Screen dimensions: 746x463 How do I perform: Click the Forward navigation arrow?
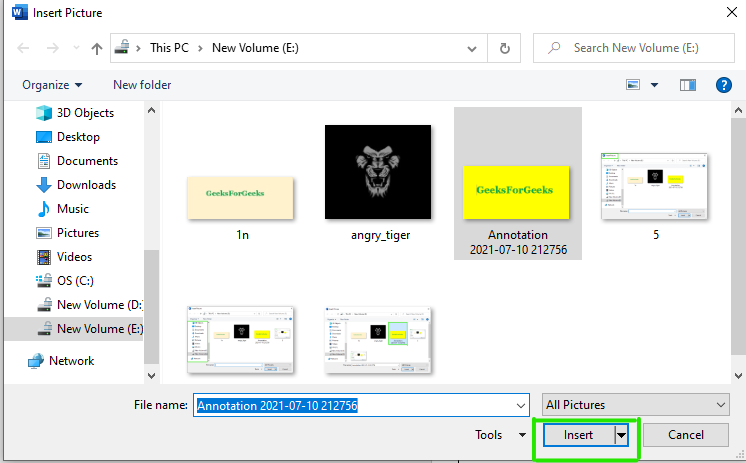[x=53, y=48]
